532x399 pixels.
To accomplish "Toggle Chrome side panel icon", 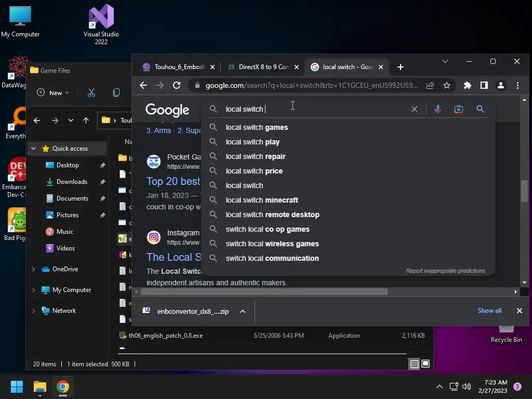I will (x=484, y=86).
